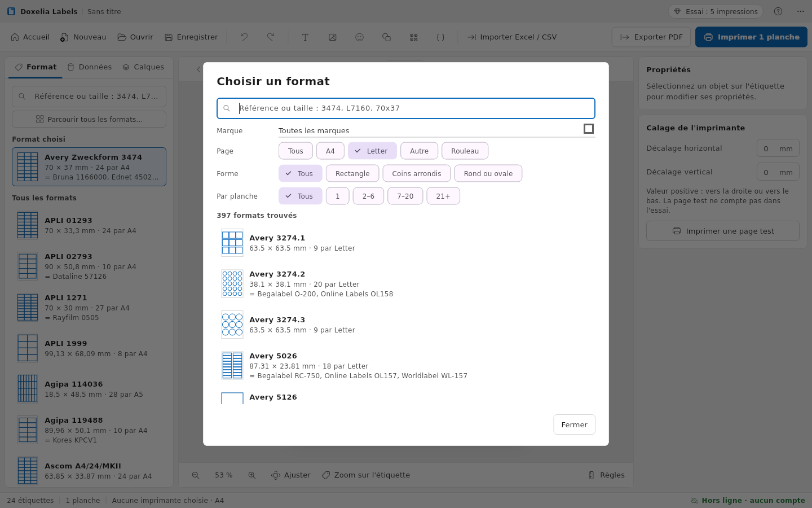Click the Avery 3274.2 round labels thumbnail
The width and height of the screenshot is (812, 508).
coord(232,283)
